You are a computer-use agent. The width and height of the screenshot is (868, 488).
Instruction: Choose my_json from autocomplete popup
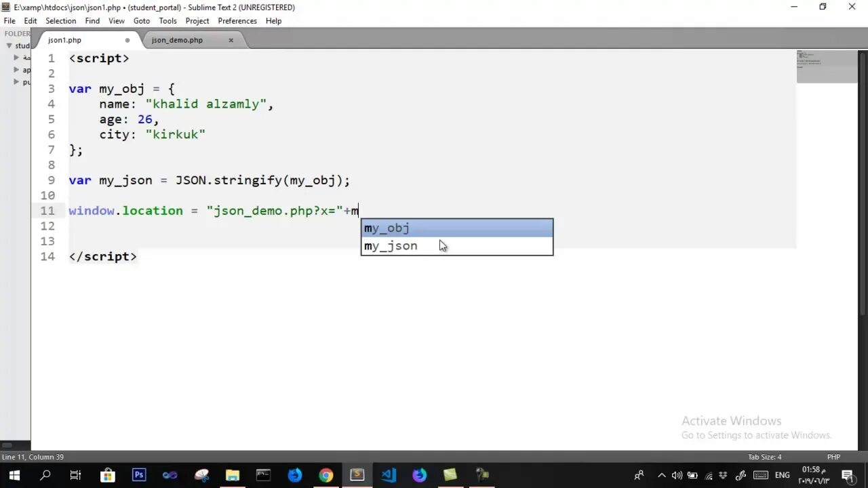pyautogui.click(x=457, y=246)
